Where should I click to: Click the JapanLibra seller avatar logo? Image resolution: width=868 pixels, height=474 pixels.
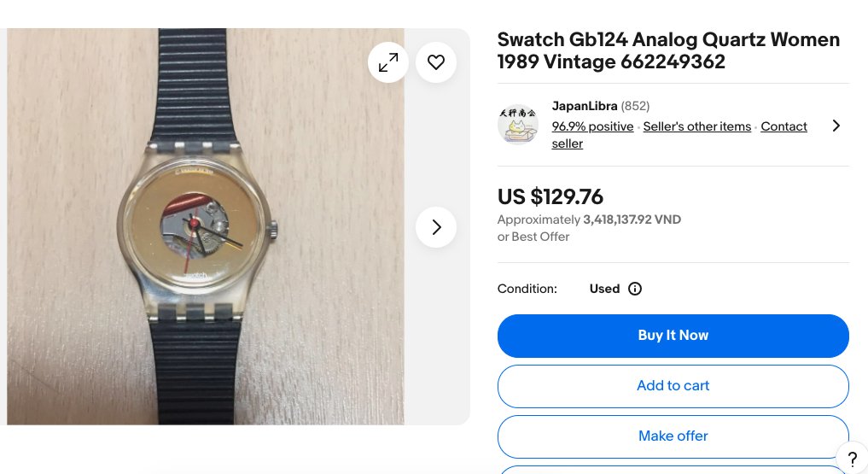tap(518, 125)
